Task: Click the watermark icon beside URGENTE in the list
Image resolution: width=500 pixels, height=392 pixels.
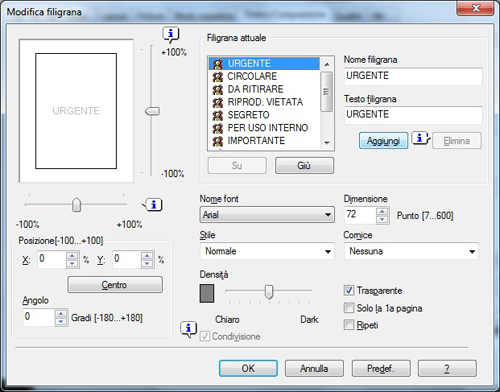Action: [x=217, y=64]
